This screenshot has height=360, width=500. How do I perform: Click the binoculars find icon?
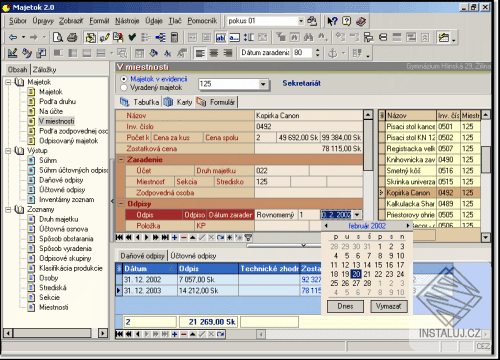click(x=308, y=37)
